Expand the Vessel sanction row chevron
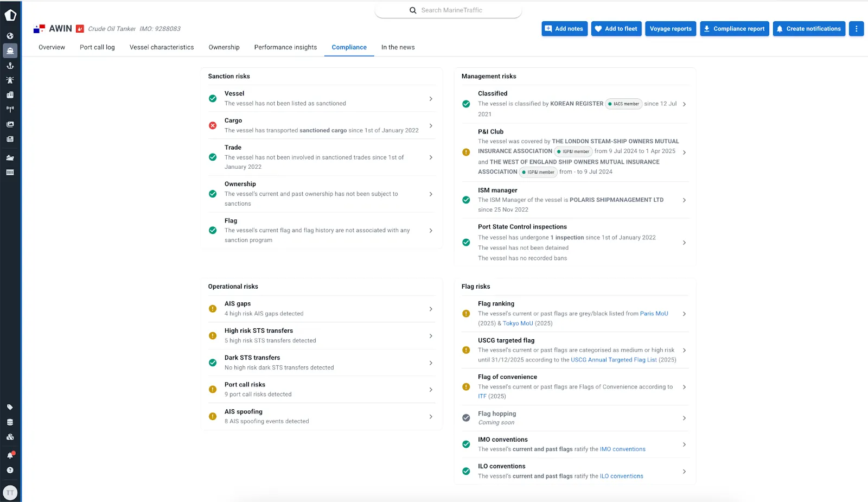 (x=431, y=99)
